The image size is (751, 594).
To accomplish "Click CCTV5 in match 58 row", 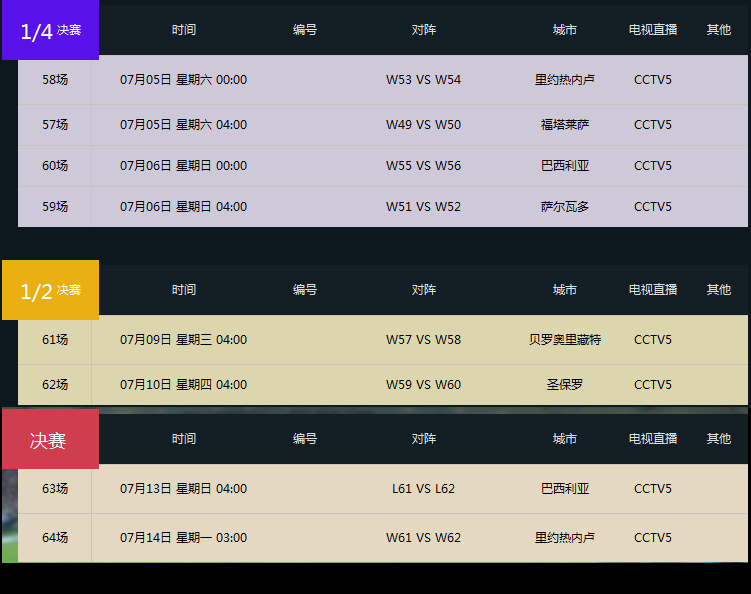I will (x=653, y=80).
